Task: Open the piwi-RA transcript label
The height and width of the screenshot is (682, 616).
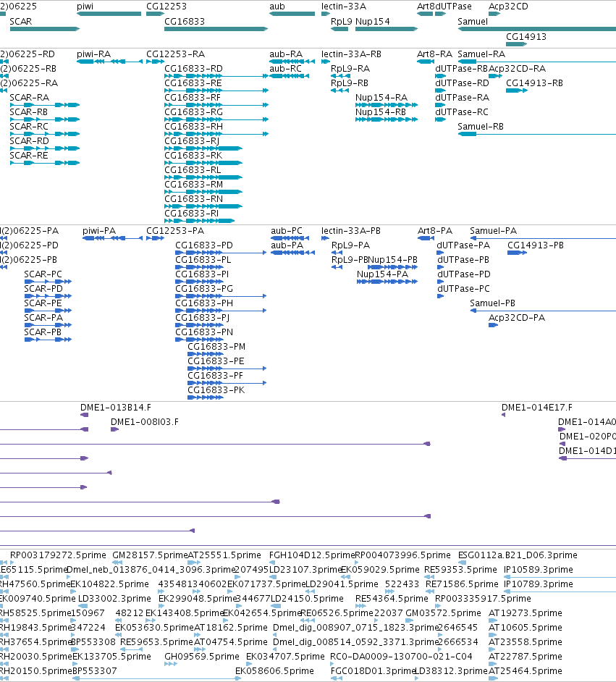Action: [x=93, y=54]
